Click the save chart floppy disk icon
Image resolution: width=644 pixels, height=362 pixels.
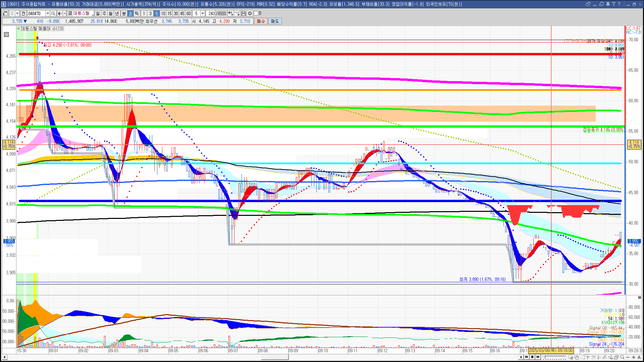(x=244, y=13)
